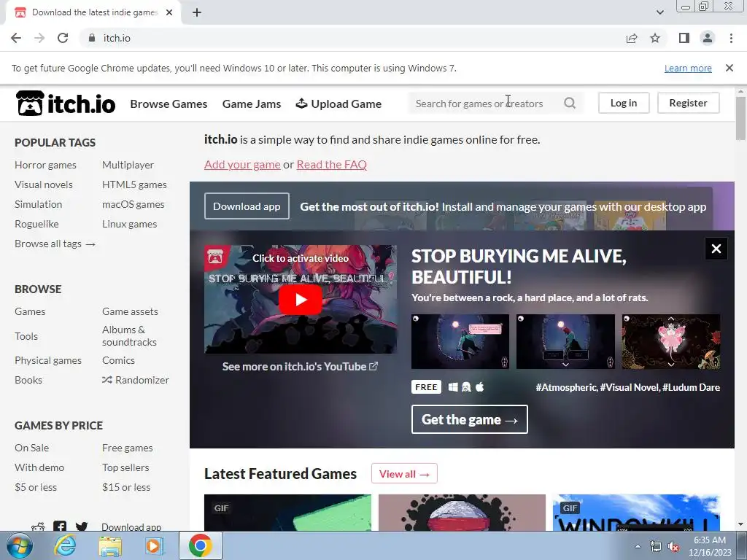Show games On Sale

pyautogui.click(x=31, y=448)
